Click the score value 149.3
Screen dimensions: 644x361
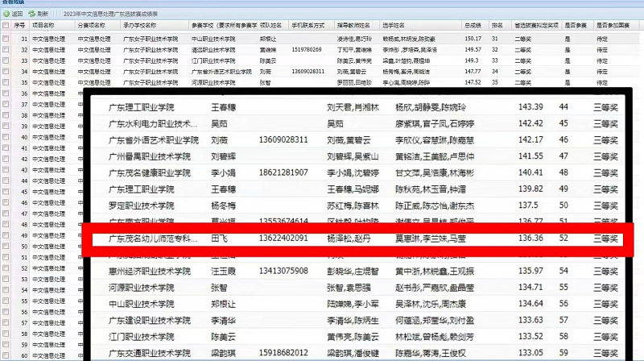472,60
